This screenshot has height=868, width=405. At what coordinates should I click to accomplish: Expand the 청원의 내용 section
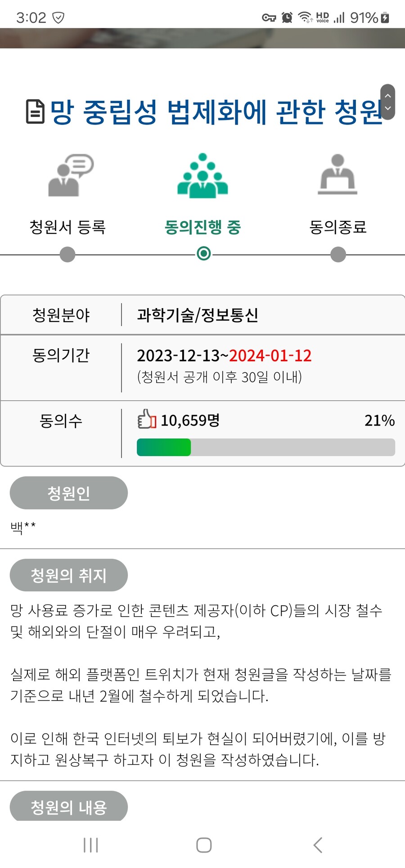(68, 806)
